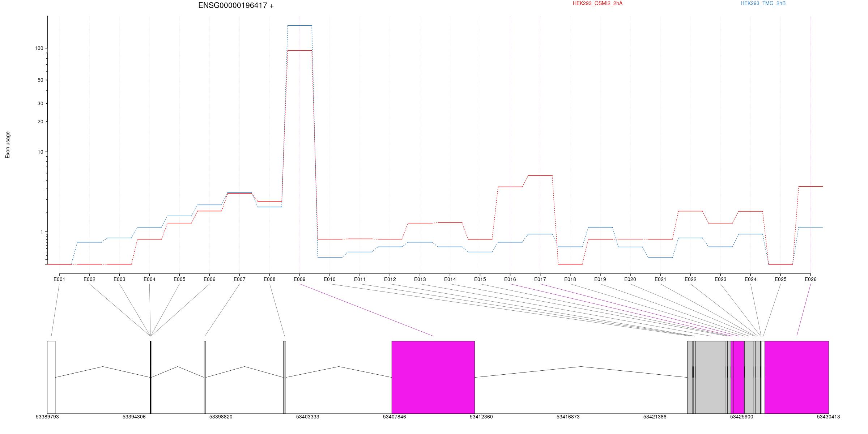Click the ENSG00000196417 + gene title
Screen dimensions: 868x434
(x=236, y=5)
